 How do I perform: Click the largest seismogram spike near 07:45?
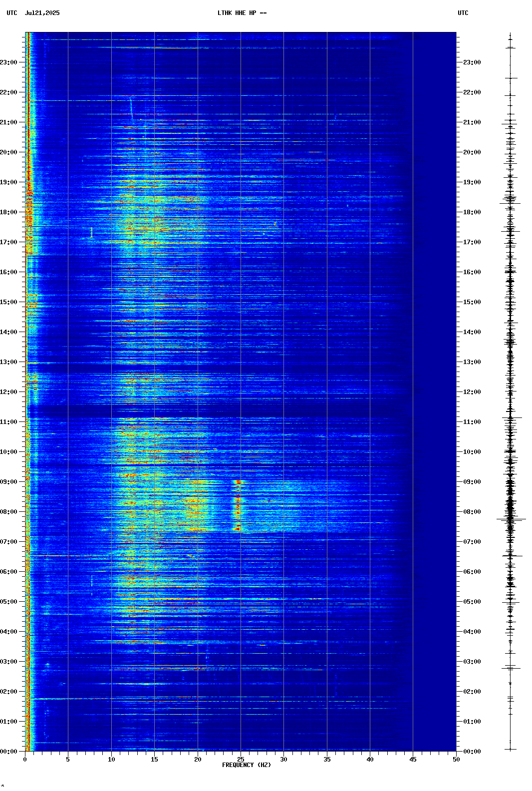(511, 519)
